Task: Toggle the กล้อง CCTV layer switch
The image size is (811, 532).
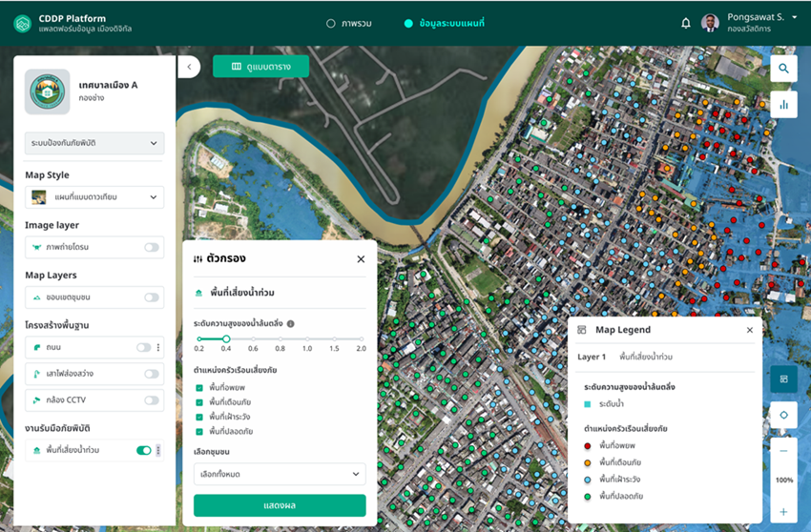Action: click(x=151, y=400)
